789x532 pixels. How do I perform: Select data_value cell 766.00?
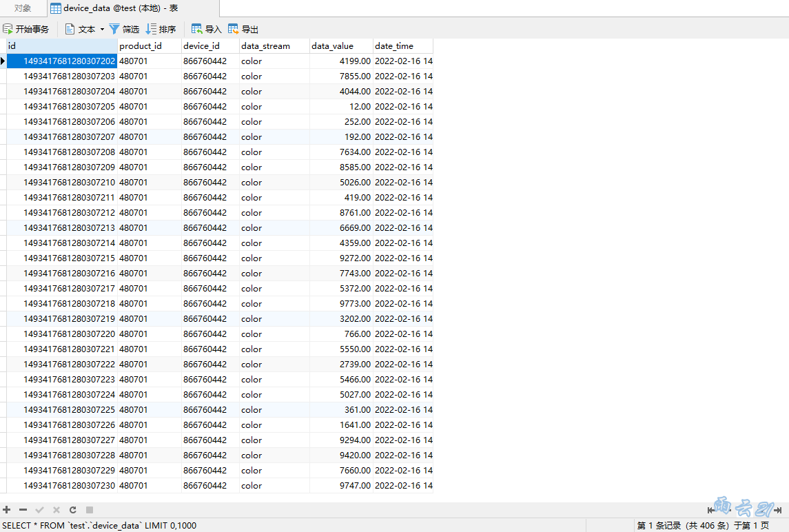[x=341, y=334]
